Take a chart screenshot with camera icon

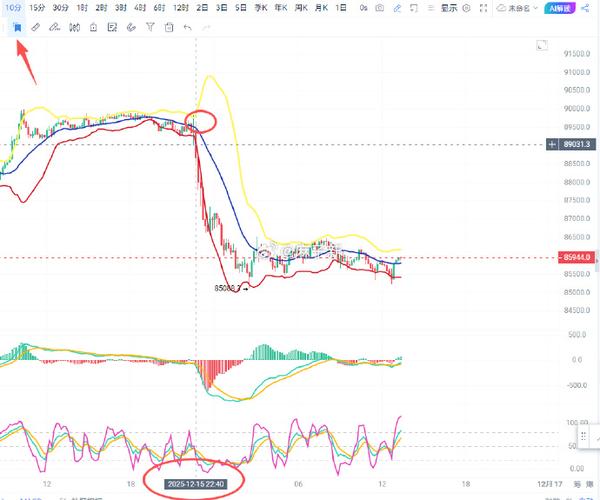379,8
